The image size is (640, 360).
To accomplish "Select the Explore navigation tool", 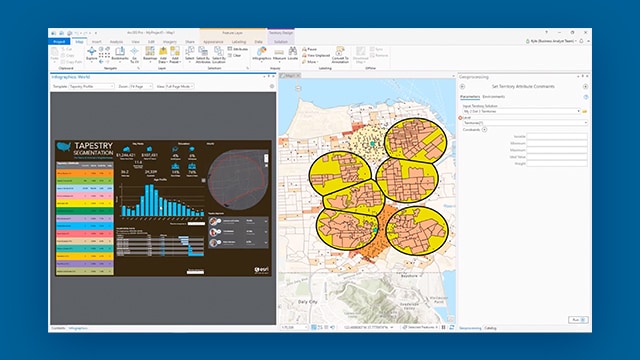I will pos(91,53).
